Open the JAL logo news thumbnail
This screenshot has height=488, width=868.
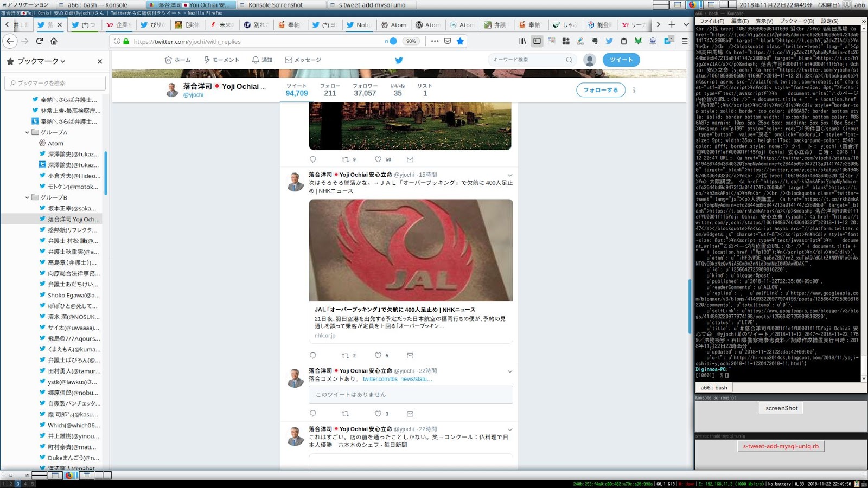point(411,250)
